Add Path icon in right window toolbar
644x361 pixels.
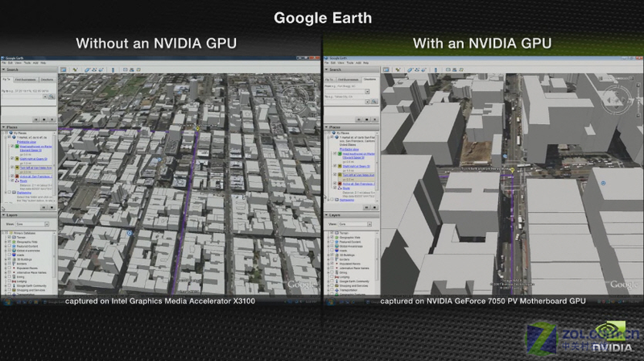pos(417,70)
